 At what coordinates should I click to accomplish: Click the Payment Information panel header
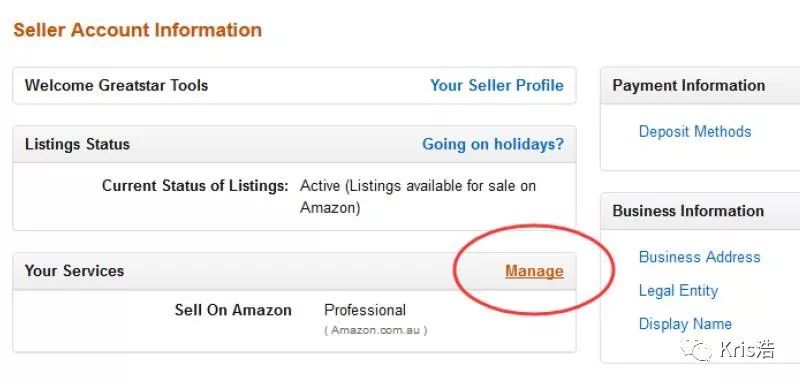(x=700, y=86)
